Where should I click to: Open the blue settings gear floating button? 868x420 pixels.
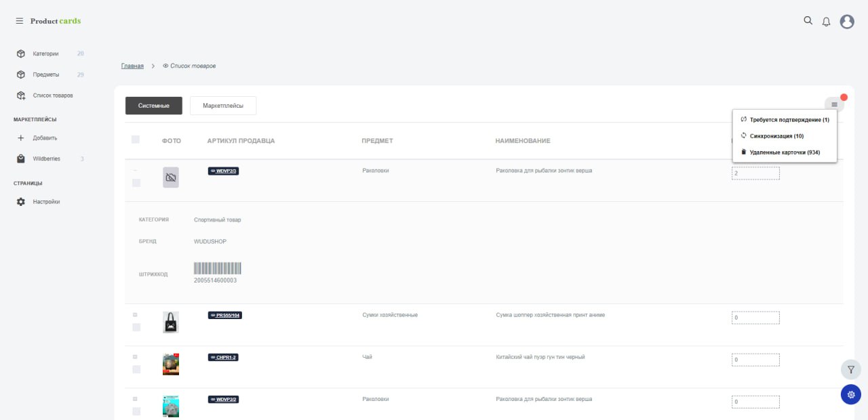click(851, 394)
